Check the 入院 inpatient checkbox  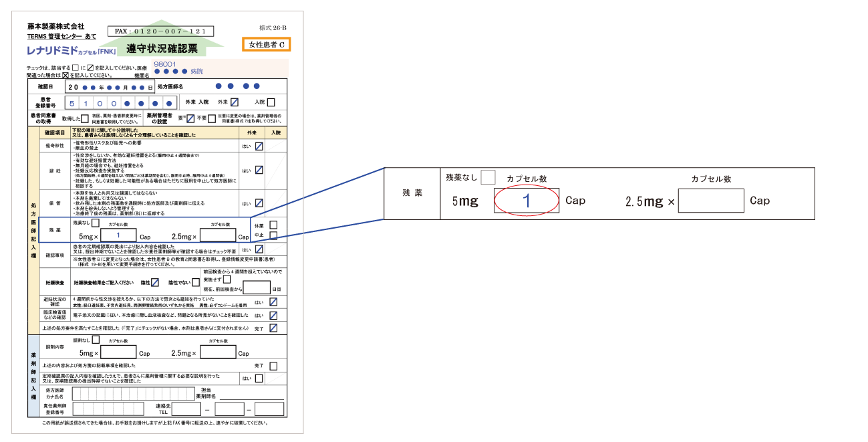click(x=271, y=102)
